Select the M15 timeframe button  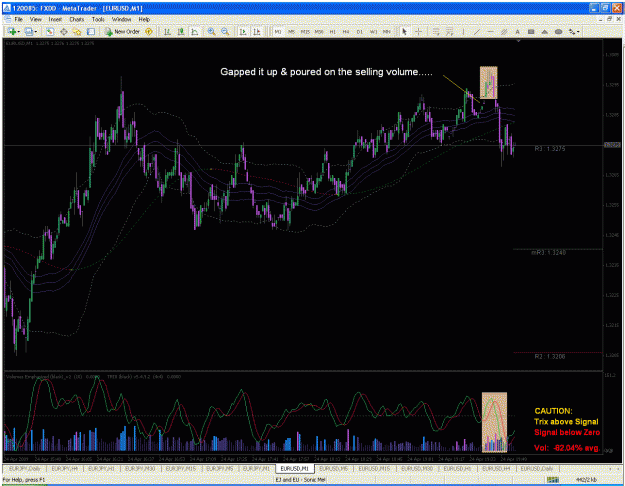tap(305, 31)
